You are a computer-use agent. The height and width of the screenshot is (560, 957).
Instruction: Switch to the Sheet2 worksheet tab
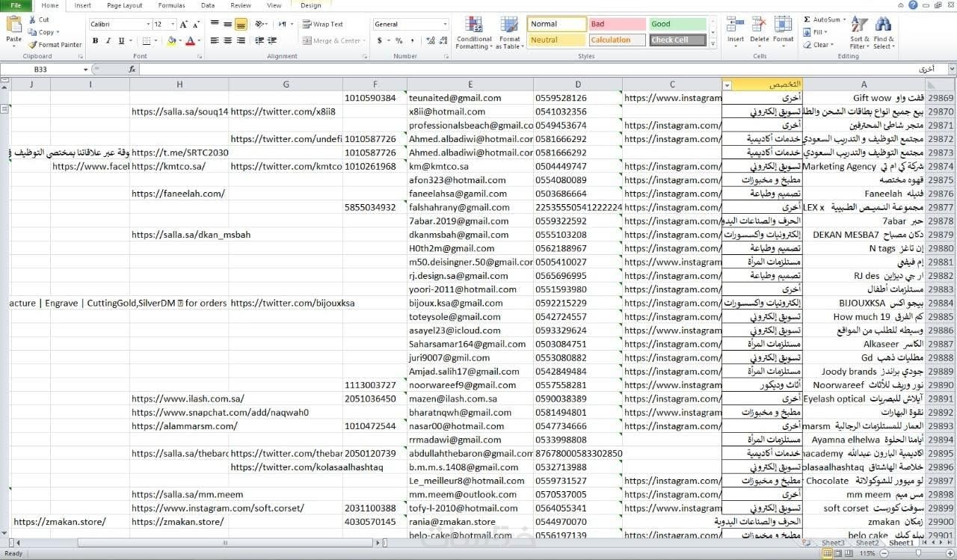tap(867, 543)
